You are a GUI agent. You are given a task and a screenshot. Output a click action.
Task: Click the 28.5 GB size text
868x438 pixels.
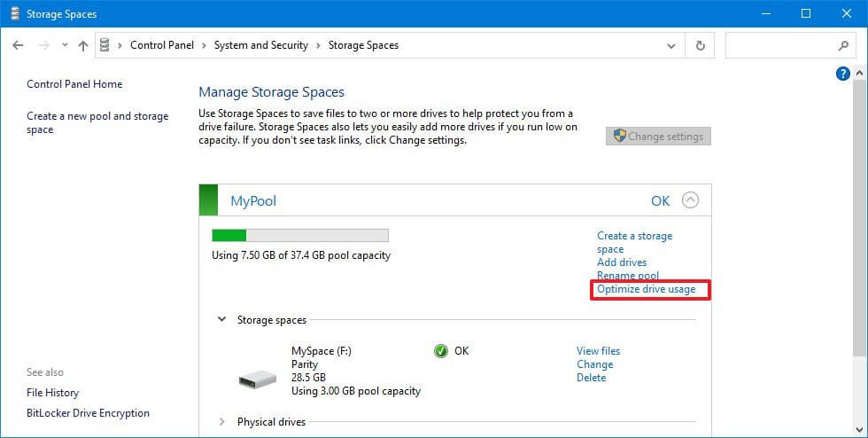[308, 378]
